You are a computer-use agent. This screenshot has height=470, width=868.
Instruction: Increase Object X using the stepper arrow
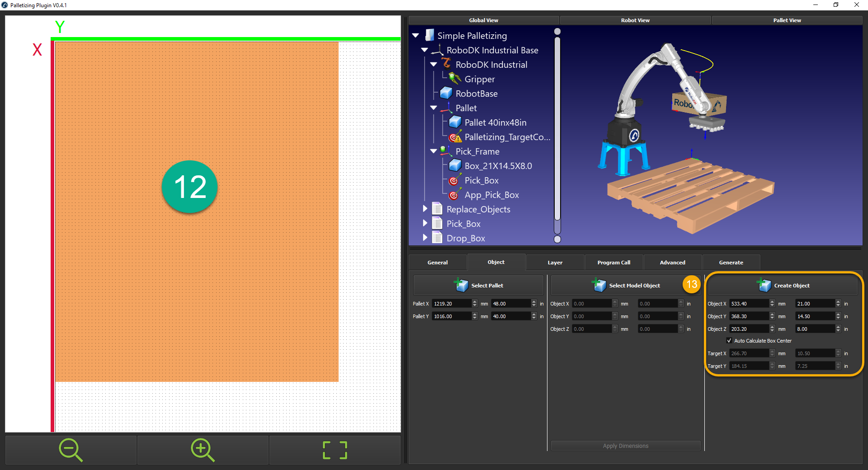(772, 301)
